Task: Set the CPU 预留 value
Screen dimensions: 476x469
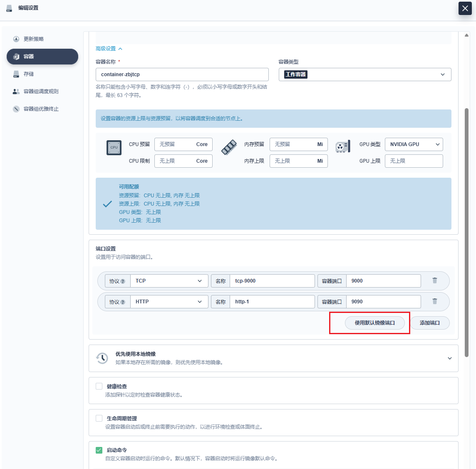Action: click(x=183, y=144)
